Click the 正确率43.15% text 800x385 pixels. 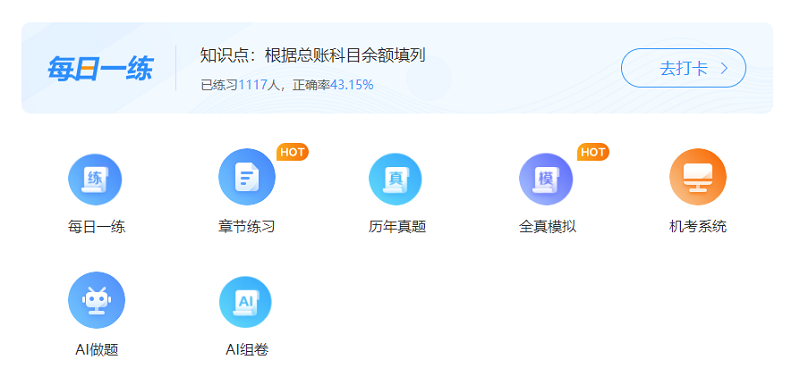(333, 85)
